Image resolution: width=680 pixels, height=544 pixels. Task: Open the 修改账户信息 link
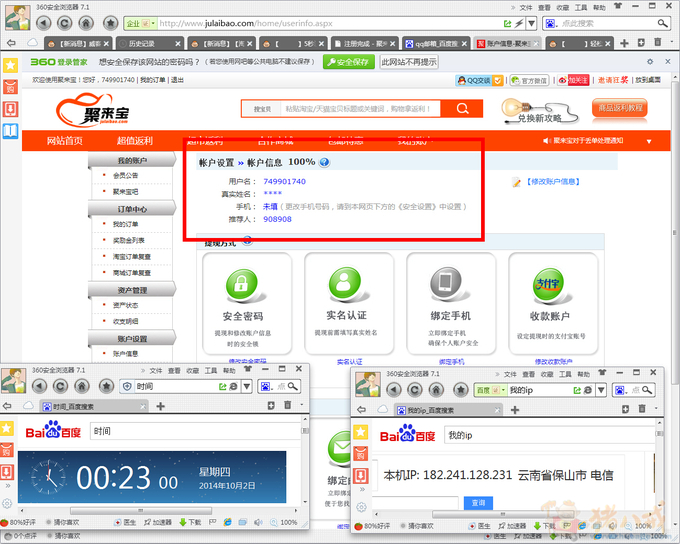(x=552, y=182)
